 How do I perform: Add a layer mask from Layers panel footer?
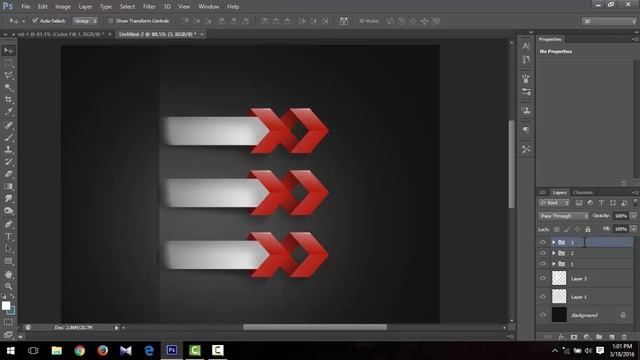(574, 337)
